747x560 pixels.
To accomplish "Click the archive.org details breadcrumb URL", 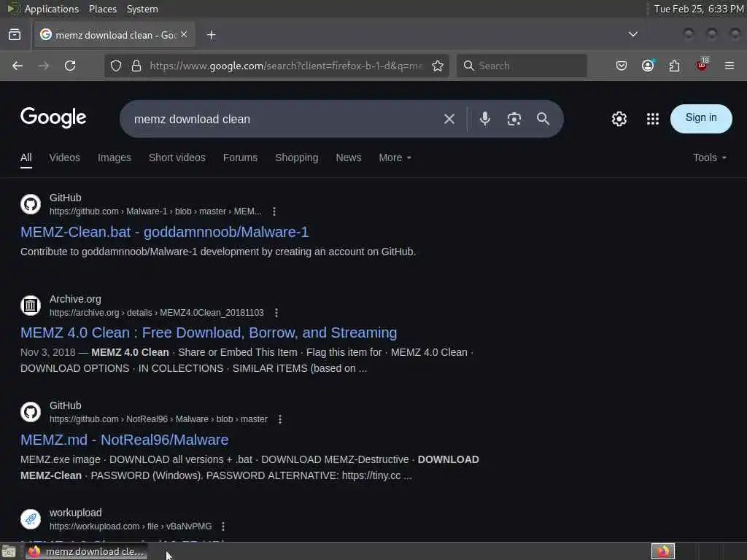I will tap(157, 312).
